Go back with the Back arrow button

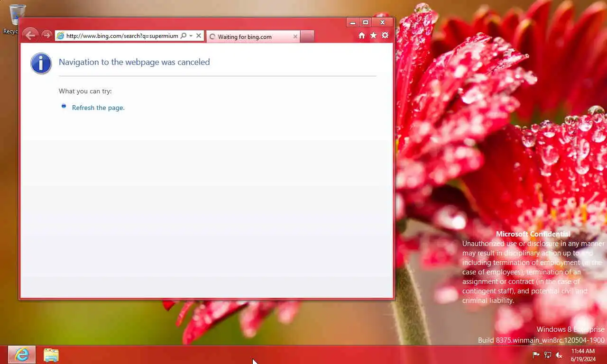(30, 35)
